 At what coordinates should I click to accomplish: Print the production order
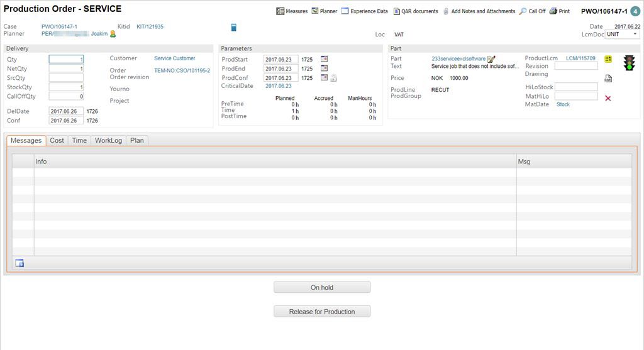pos(553,11)
